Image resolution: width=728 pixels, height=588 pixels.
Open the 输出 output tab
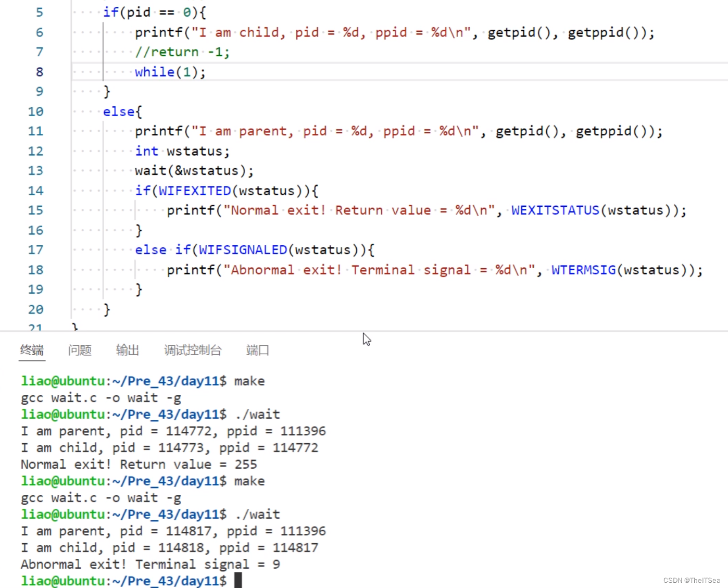(x=128, y=350)
